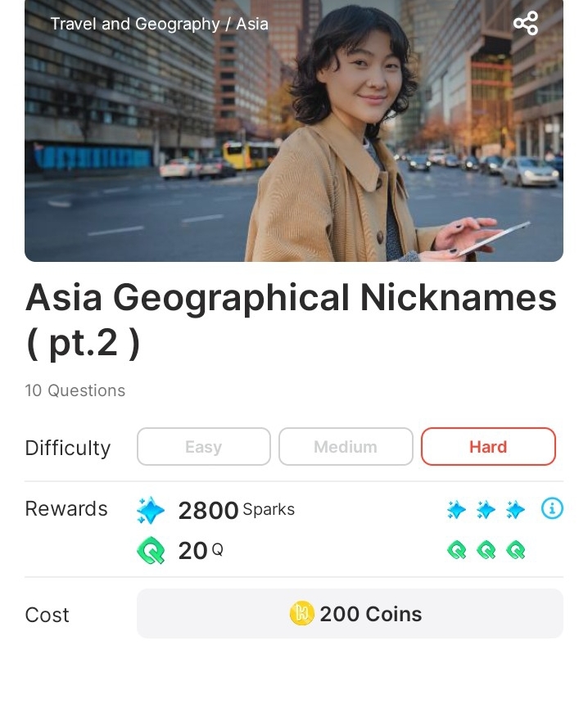
Task: Click the quiz cover photo
Action: tap(294, 130)
